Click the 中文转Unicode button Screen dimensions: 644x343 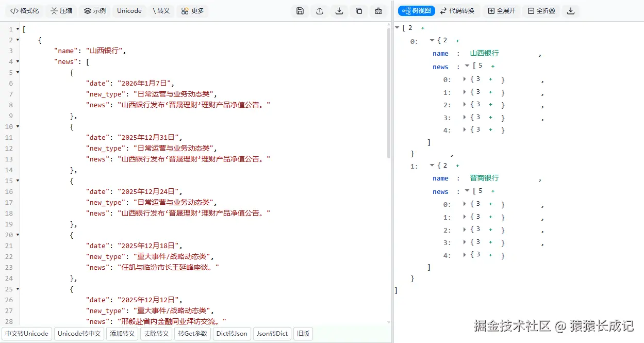(x=27, y=334)
